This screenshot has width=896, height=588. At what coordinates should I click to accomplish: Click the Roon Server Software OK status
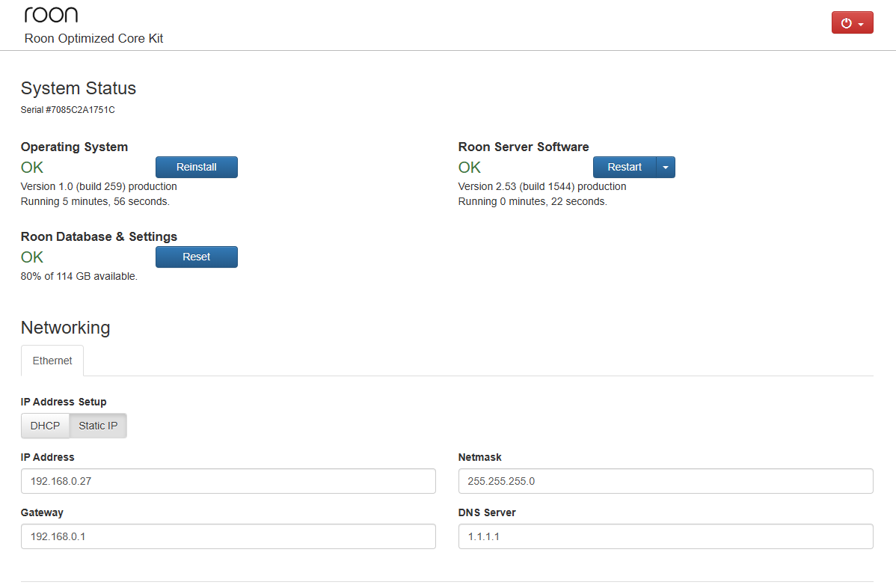click(469, 167)
